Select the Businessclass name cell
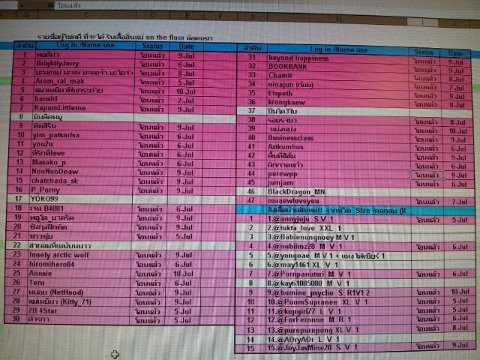Image resolution: width=480 pixels, height=360 pixels. (x=338, y=138)
